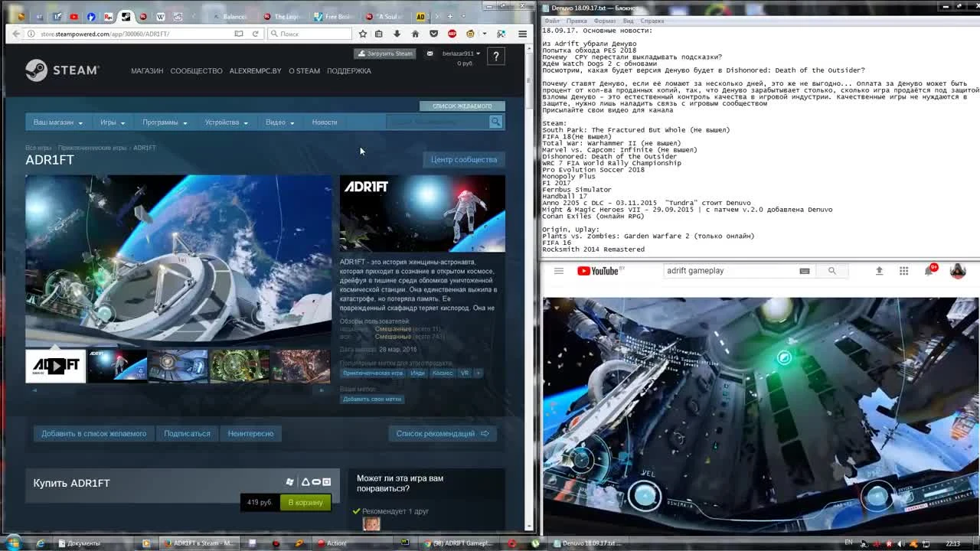
Task: Click the YouTube notifications bell
Action: (929, 270)
